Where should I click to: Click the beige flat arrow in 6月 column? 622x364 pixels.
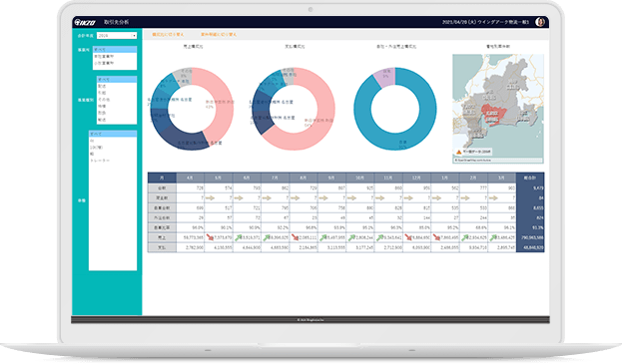[239, 197]
